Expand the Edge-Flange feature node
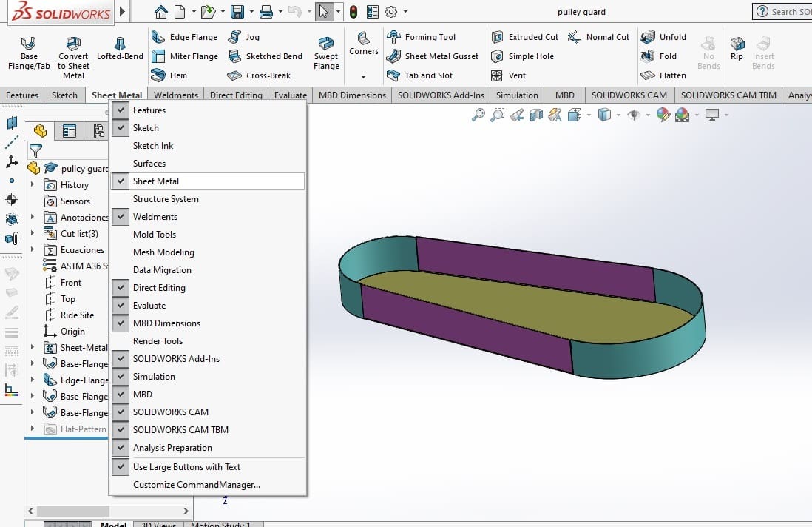Screen dimensions: 812x527 [x=33, y=380]
